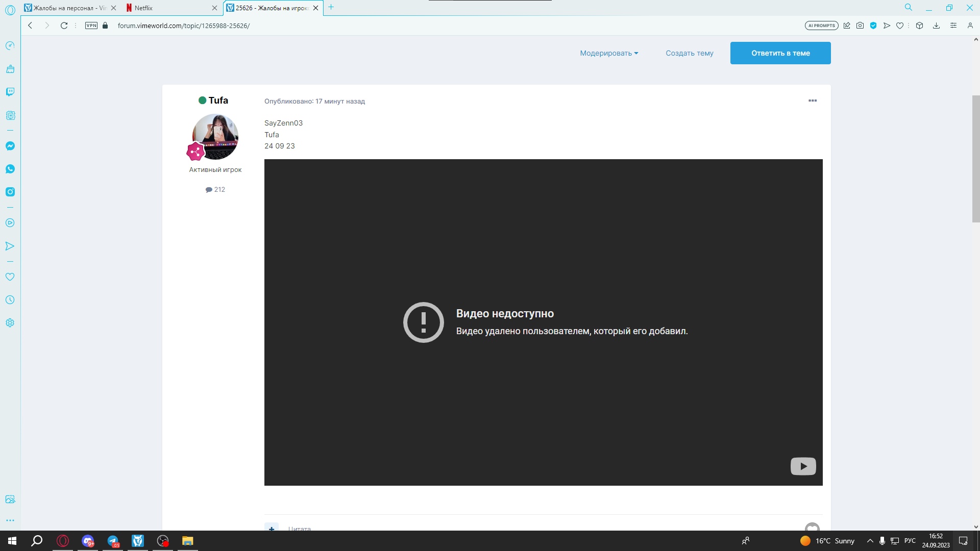Click the Ответить в теме button

[x=780, y=53]
